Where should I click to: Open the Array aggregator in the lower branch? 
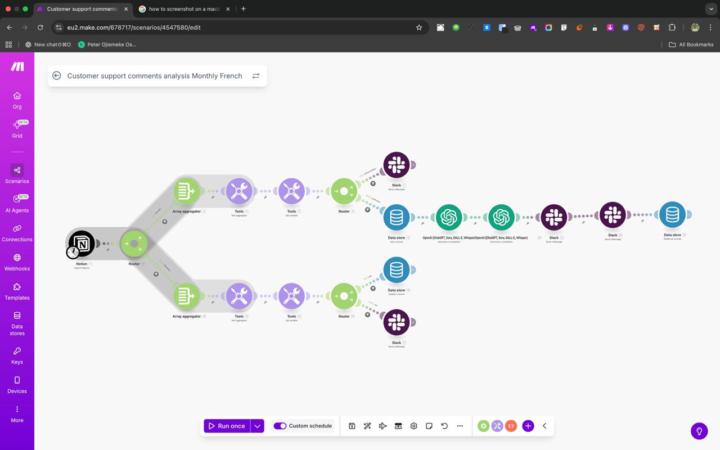coord(186,296)
